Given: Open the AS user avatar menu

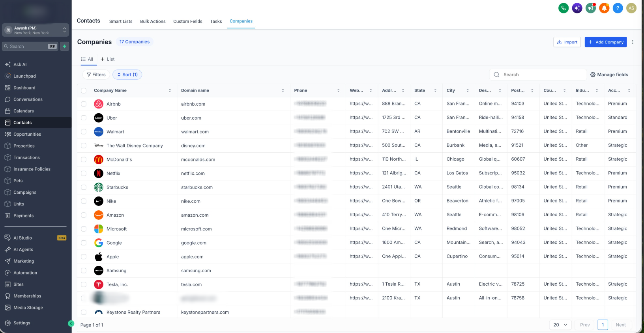Looking at the screenshot, I should 631,8.
